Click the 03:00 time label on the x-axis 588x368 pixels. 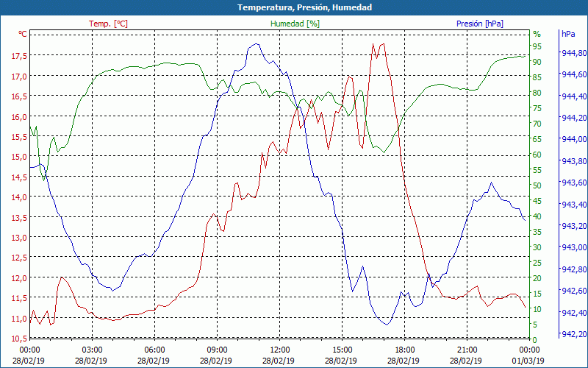(92, 350)
